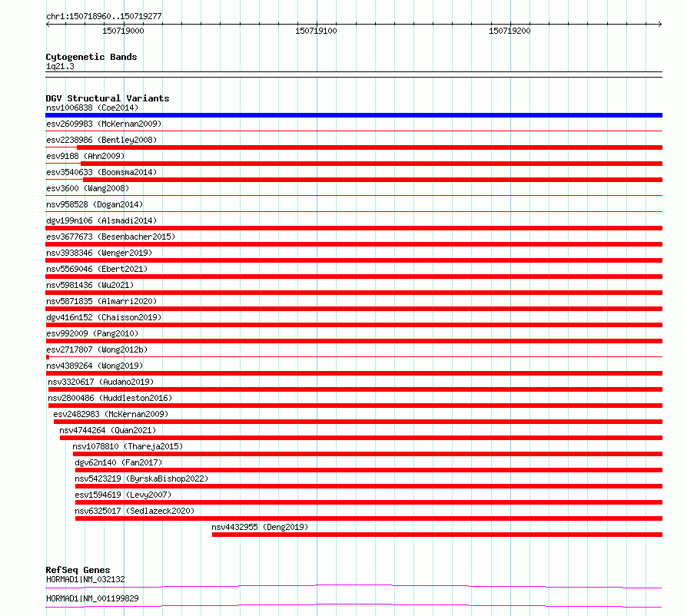Select the dgv416n152 (Chaisson2019) variant
Viewport: 684px width, 616px height.
pyautogui.click(x=104, y=317)
